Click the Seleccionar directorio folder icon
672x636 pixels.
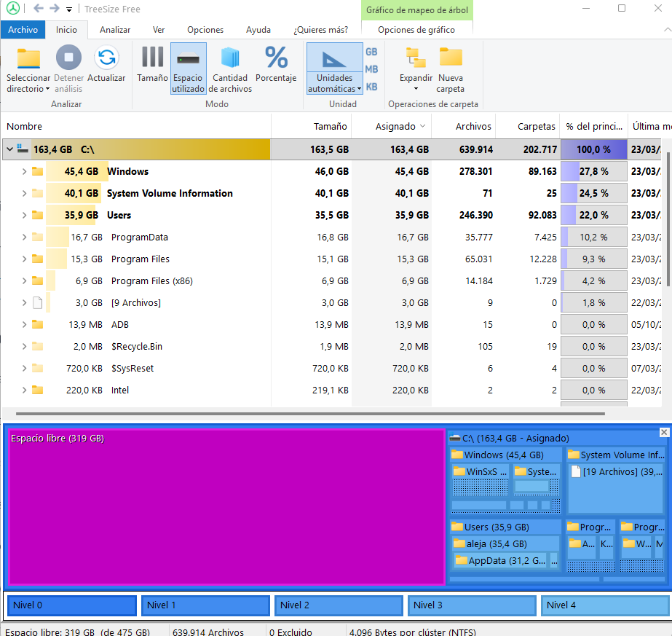(x=28, y=58)
